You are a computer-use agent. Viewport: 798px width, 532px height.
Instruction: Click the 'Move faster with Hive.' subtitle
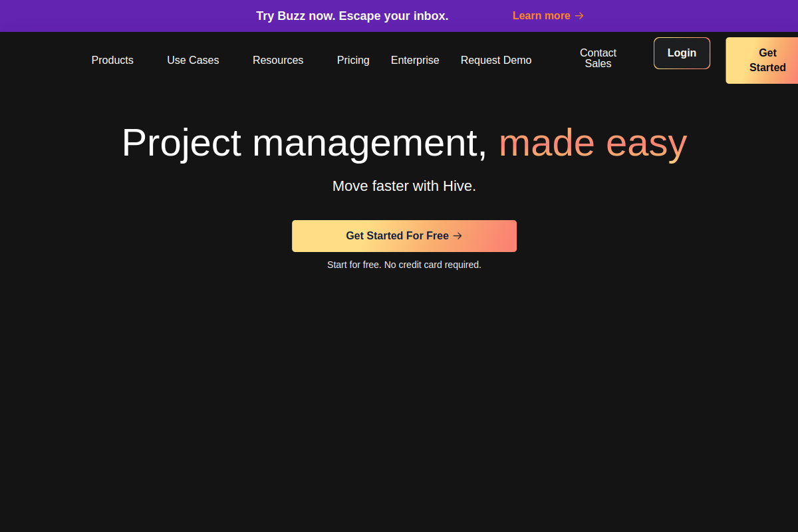click(x=404, y=186)
